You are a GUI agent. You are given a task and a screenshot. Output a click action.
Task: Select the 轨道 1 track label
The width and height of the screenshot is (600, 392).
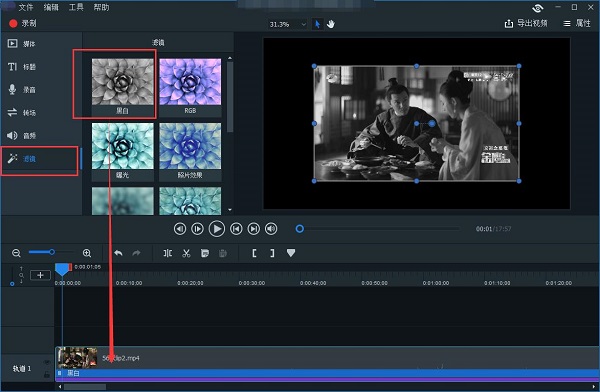(21, 369)
